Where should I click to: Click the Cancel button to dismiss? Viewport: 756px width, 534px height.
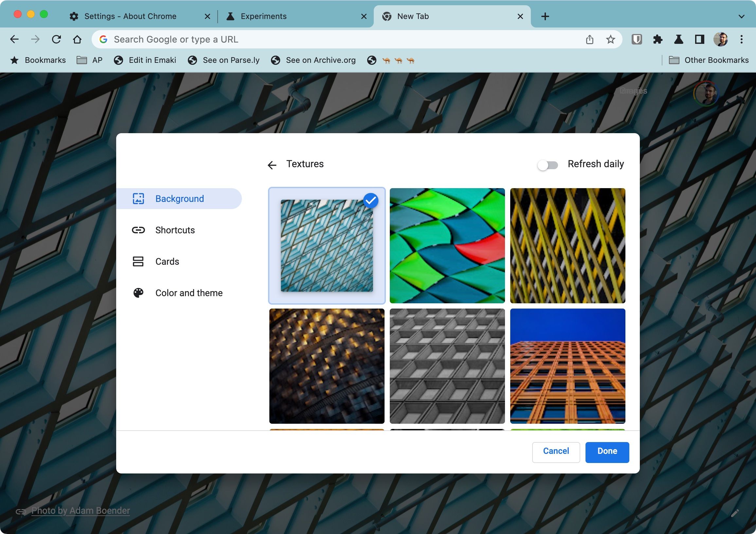coord(555,451)
